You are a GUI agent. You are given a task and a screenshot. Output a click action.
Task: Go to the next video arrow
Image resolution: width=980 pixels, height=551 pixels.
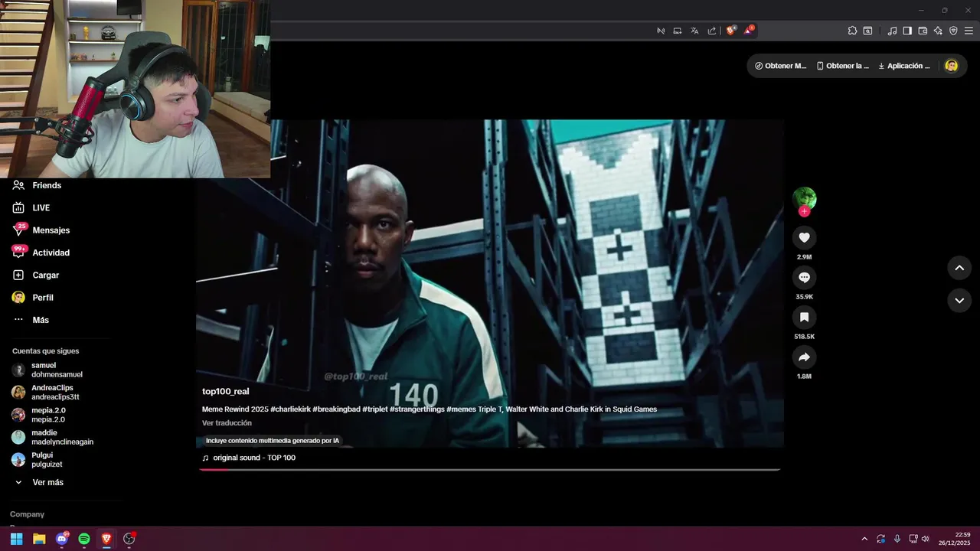(x=959, y=301)
